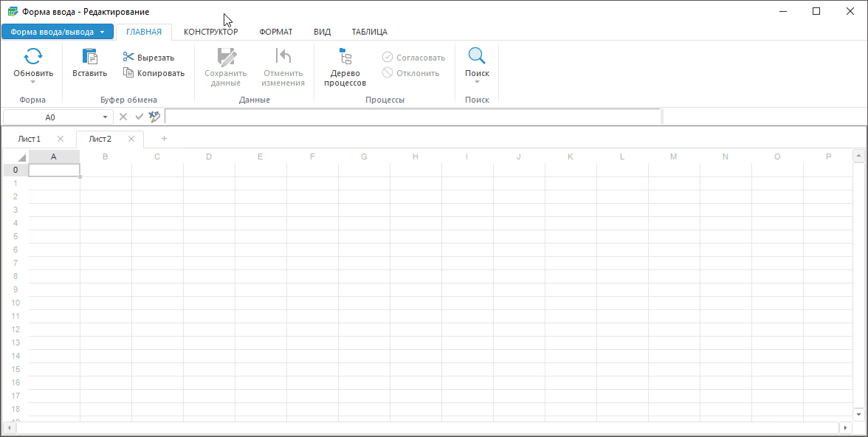
Task: Select the Лист1 sheet tab
Action: click(30, 139)
